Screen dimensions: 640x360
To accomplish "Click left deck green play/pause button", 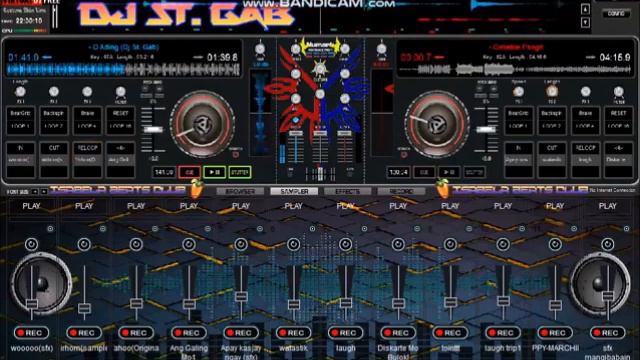I will [x=214, y=172].
